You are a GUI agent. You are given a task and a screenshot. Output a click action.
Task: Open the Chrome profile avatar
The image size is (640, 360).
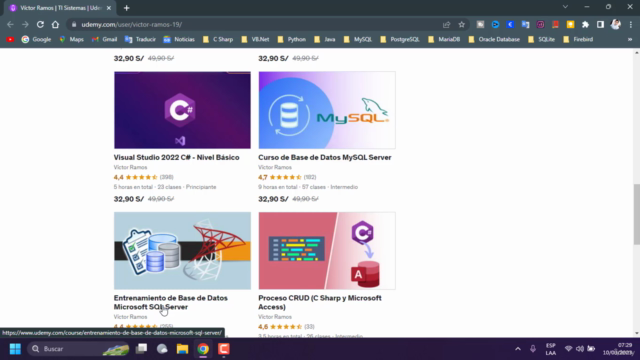click(x=616, y=24)
